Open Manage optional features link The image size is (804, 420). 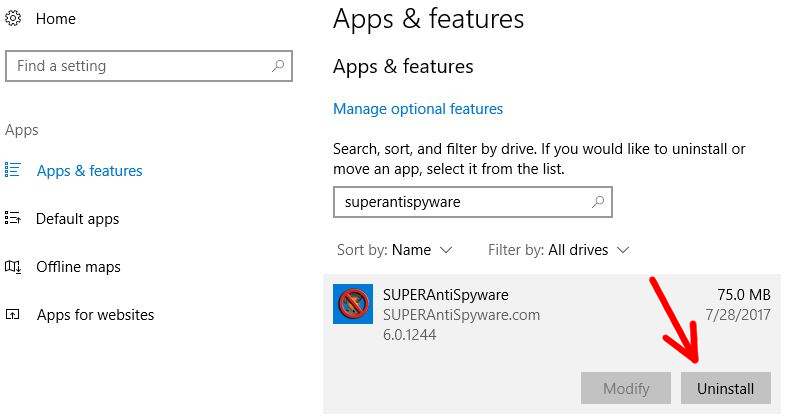pos(418,109)
